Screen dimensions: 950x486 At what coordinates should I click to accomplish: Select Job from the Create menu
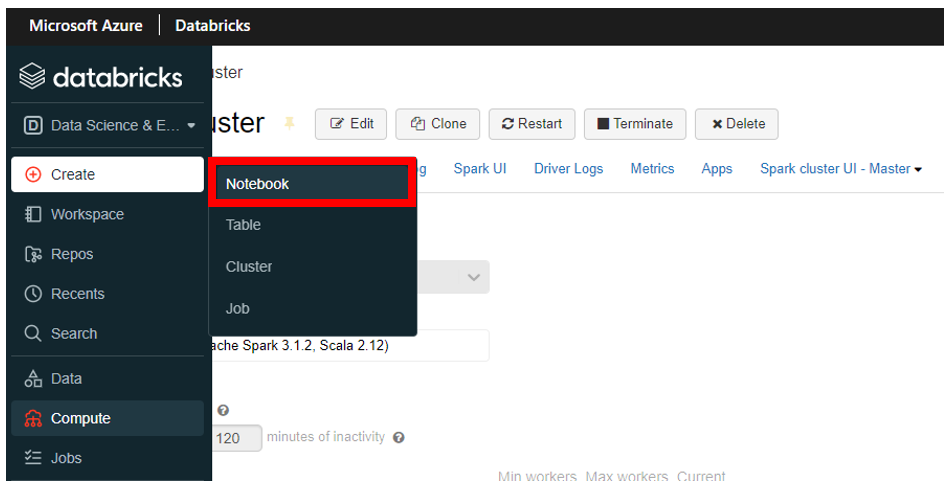click(x=311, y=308)
